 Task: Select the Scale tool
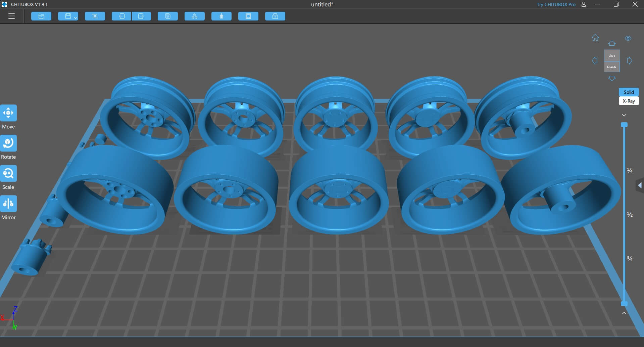[8, 174]
